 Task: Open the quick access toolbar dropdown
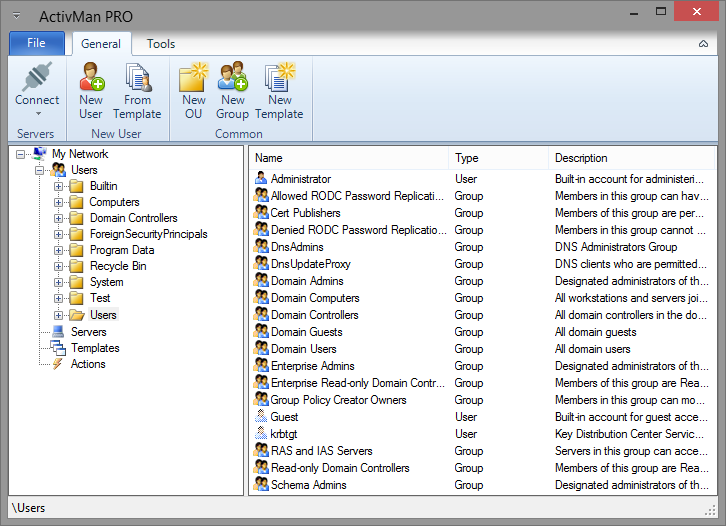coord(16,16)
